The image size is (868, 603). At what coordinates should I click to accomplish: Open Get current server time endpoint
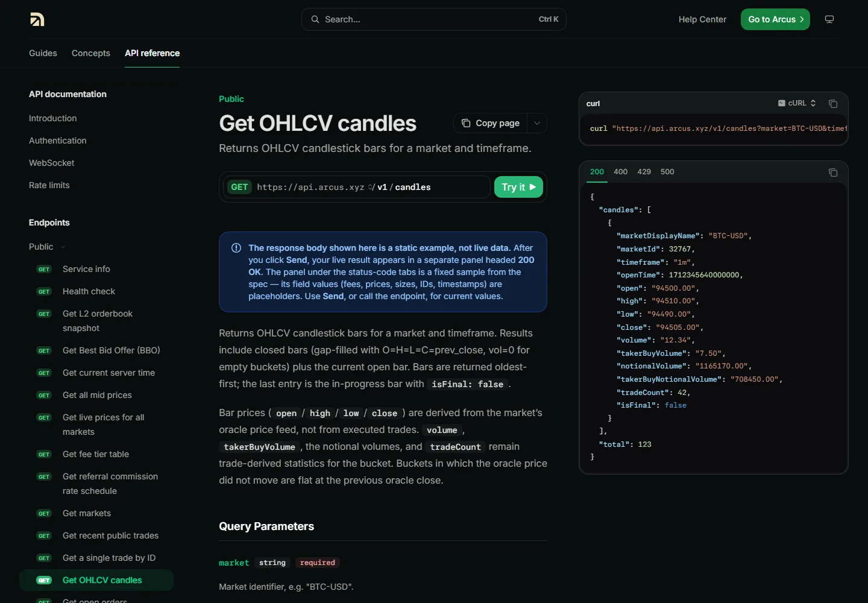coord(96,373)
